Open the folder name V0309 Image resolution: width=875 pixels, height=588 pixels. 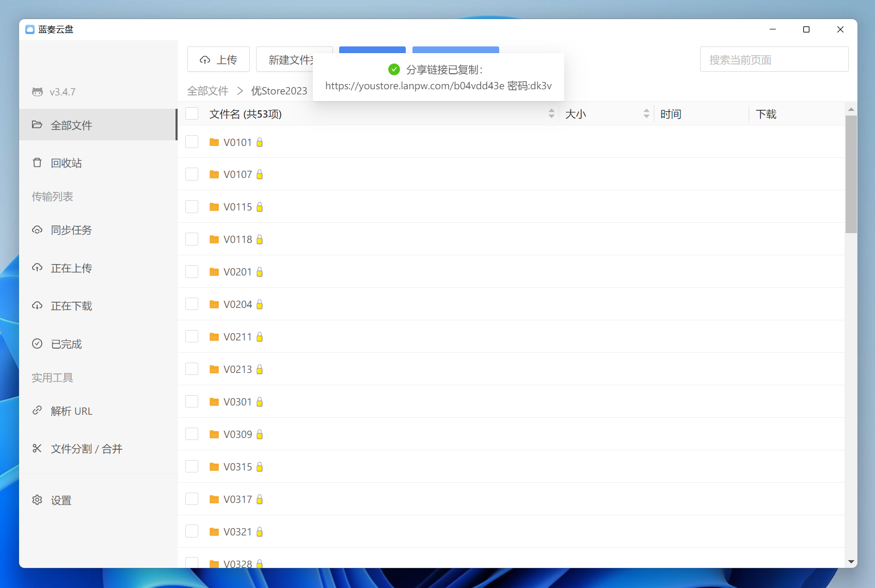pyautogui.click(x=237, y=434)
